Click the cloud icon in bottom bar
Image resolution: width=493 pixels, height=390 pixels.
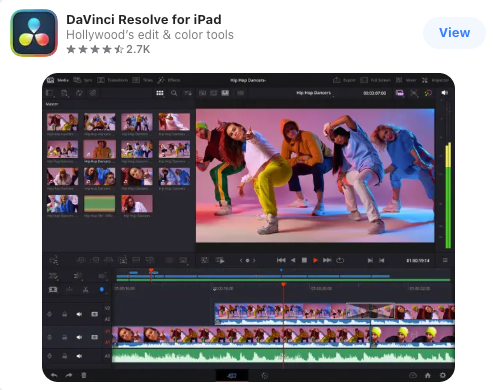click(413, 375)
